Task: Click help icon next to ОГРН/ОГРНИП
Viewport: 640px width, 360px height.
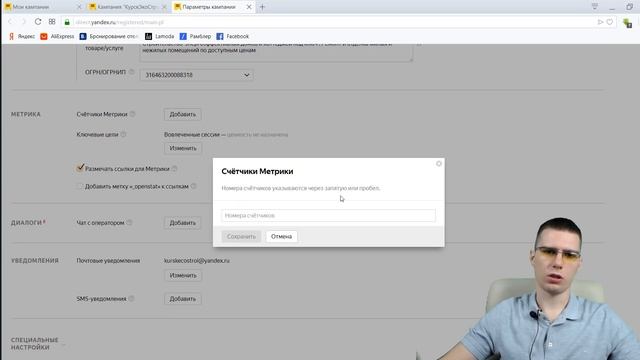Action: (131, 72)
